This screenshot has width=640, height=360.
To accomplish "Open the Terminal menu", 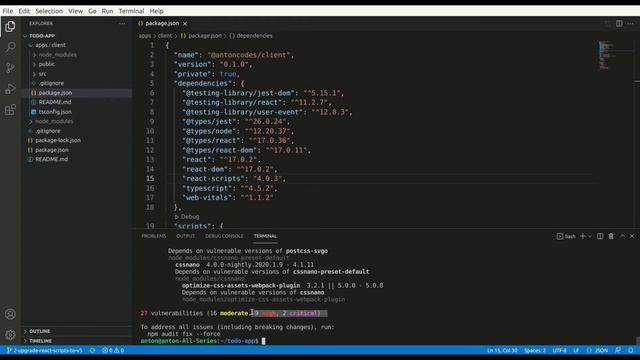I will (131, 11).
